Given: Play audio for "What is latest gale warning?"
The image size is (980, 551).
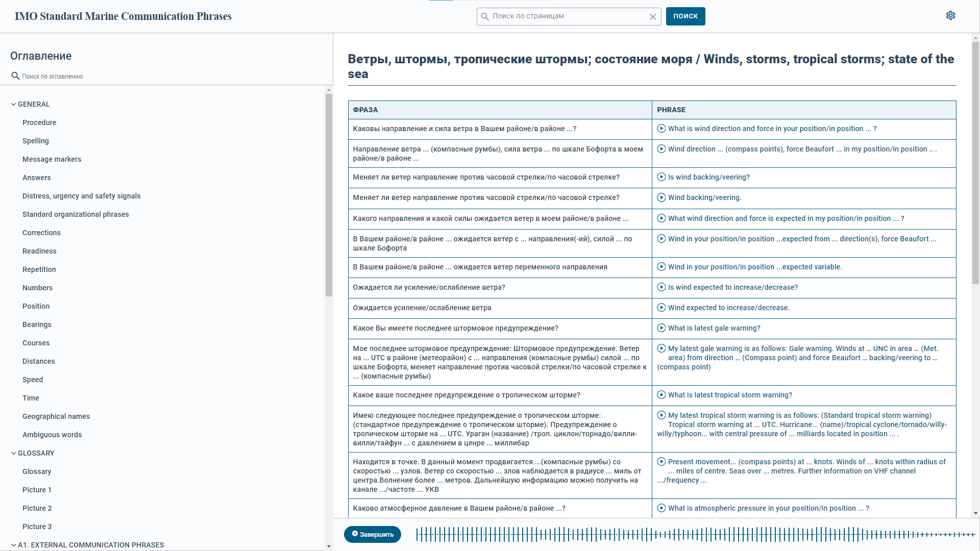Looking at the screenshot, I should pos(661,328).
